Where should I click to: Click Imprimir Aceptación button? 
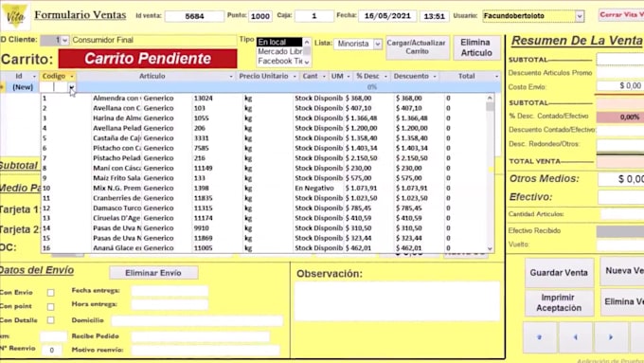pos(559,303)
